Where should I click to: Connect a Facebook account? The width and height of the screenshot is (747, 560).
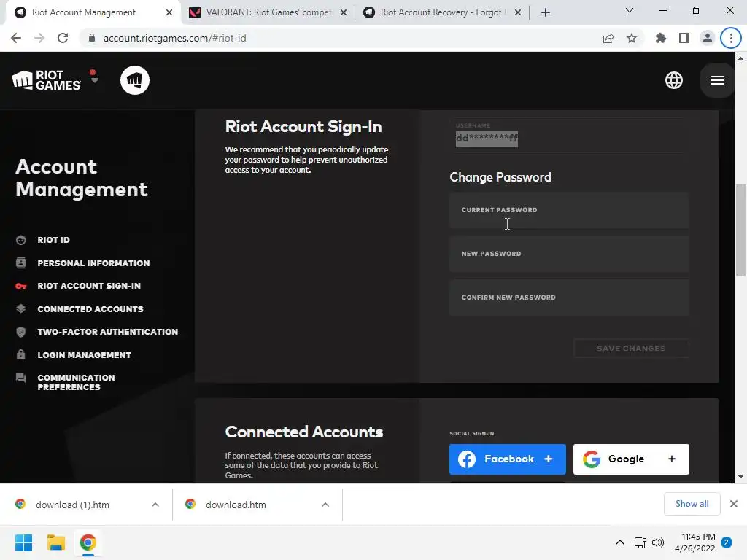point(508,459)
